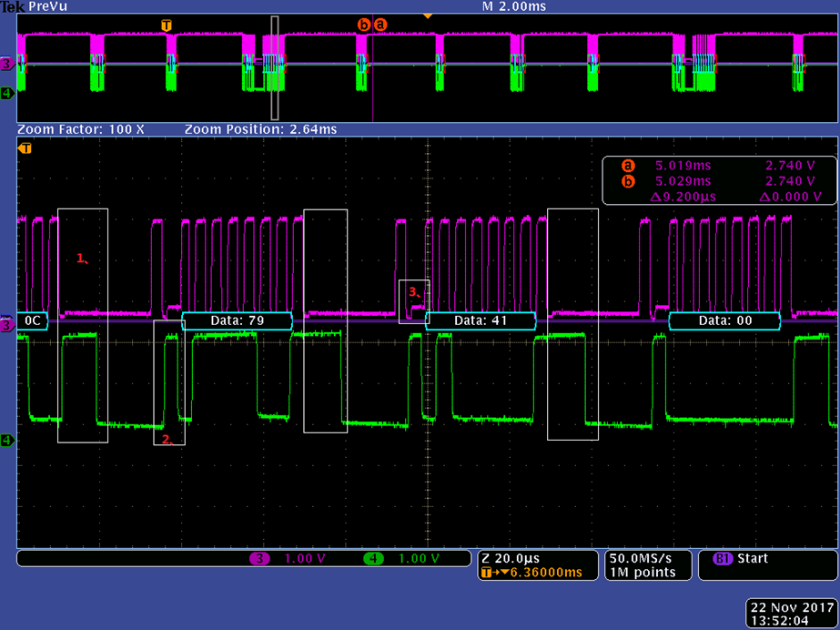
Task: Click the zoom window box in the overview
Action: [275, 67]
